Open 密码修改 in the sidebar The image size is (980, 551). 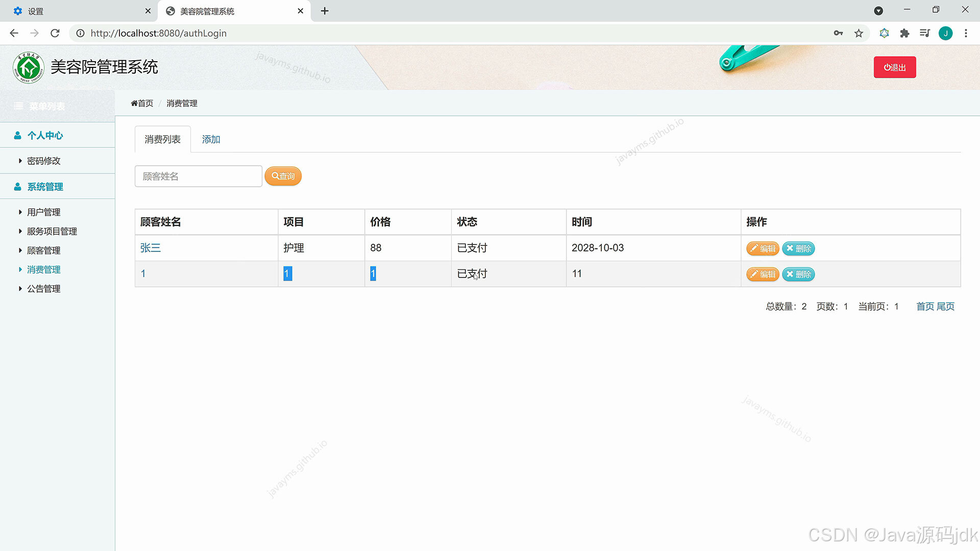(x=43, y=161)
